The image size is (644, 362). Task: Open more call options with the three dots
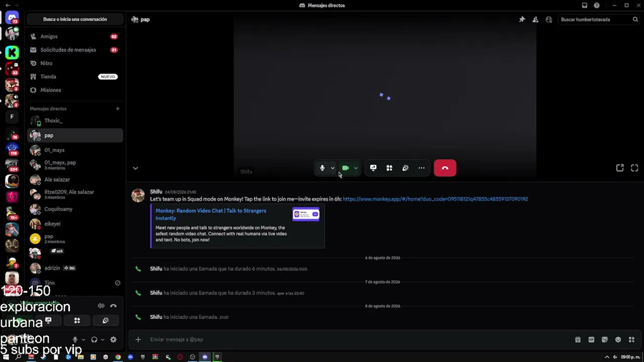pos(422,168)
